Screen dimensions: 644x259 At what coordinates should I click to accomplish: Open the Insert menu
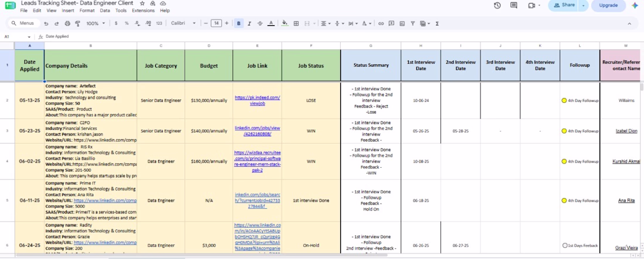coord(68,11)
